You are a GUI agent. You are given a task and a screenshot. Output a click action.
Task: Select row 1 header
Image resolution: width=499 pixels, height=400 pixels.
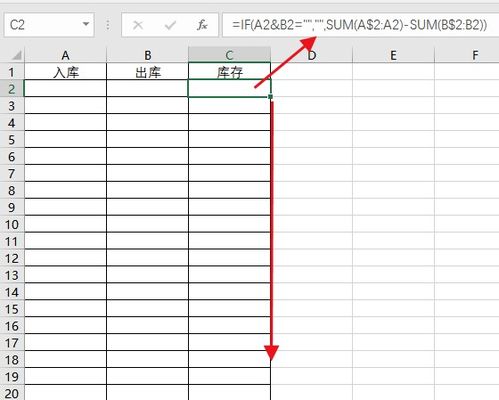(x=12, y=72)
